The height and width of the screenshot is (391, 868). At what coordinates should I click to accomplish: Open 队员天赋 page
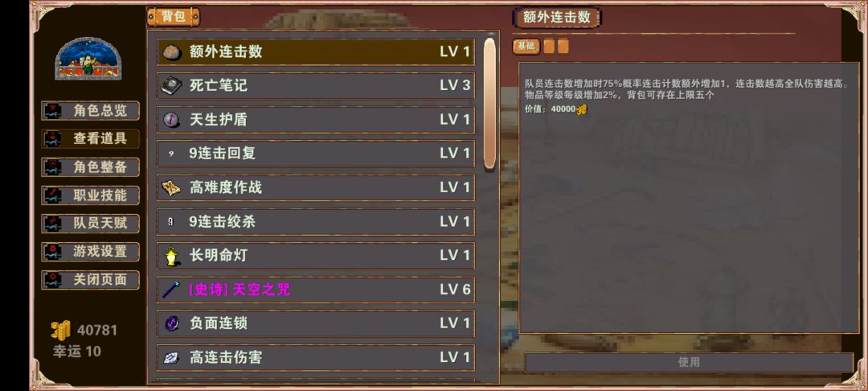pyautogui.click(x=91, y=223)
